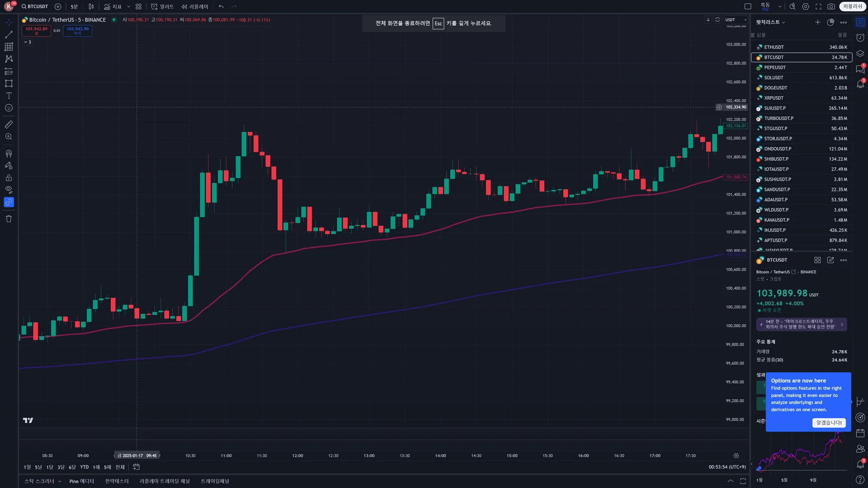Toggle the magnet mode tool
The height and width of the screenshot is (488, 868).
point(9,154)
